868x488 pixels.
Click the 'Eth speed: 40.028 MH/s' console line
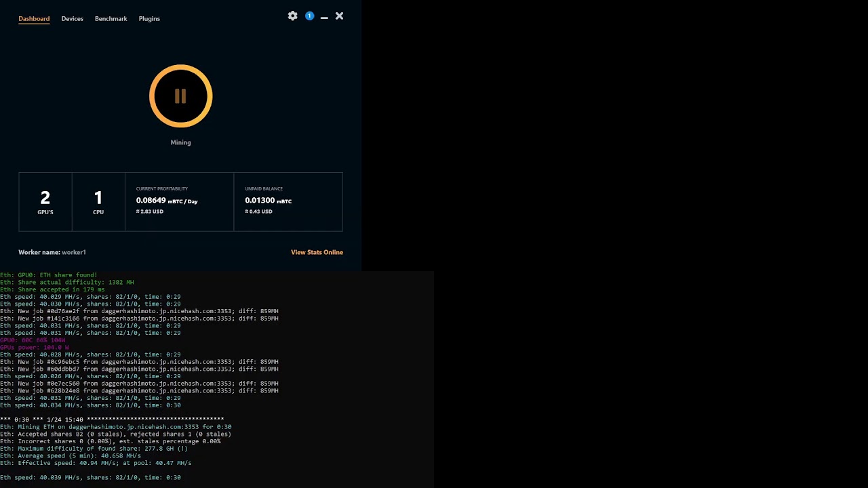click(x=90, y=354)
